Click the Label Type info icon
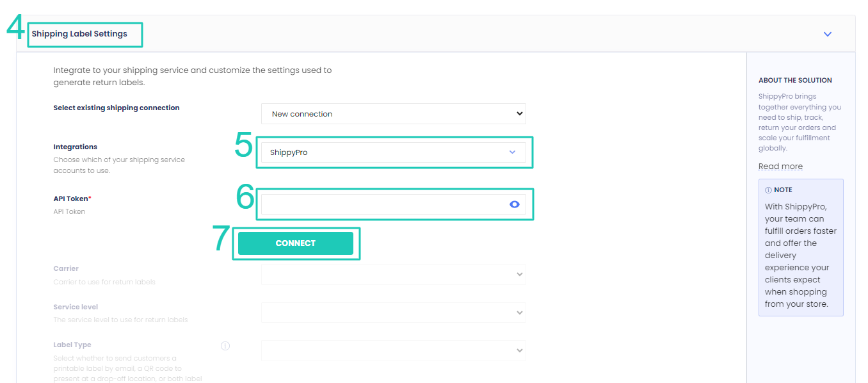Image resolution: width=868 pixels, height=383 pixels. point(225,346)
